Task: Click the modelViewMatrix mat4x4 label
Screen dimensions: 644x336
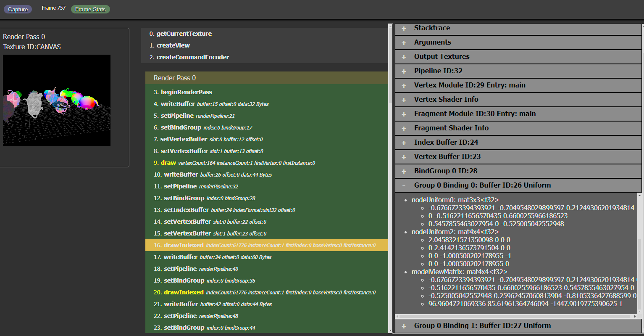Action: point(459,272)
